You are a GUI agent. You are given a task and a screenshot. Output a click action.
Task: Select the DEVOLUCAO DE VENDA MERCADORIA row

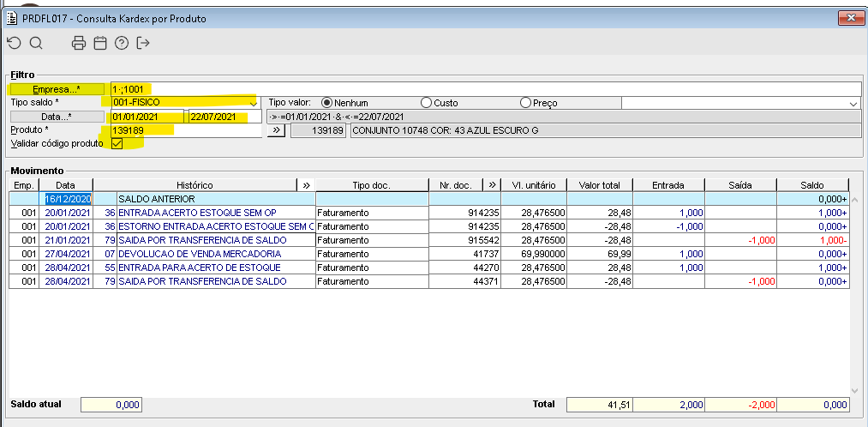click(x=199, y=254)
